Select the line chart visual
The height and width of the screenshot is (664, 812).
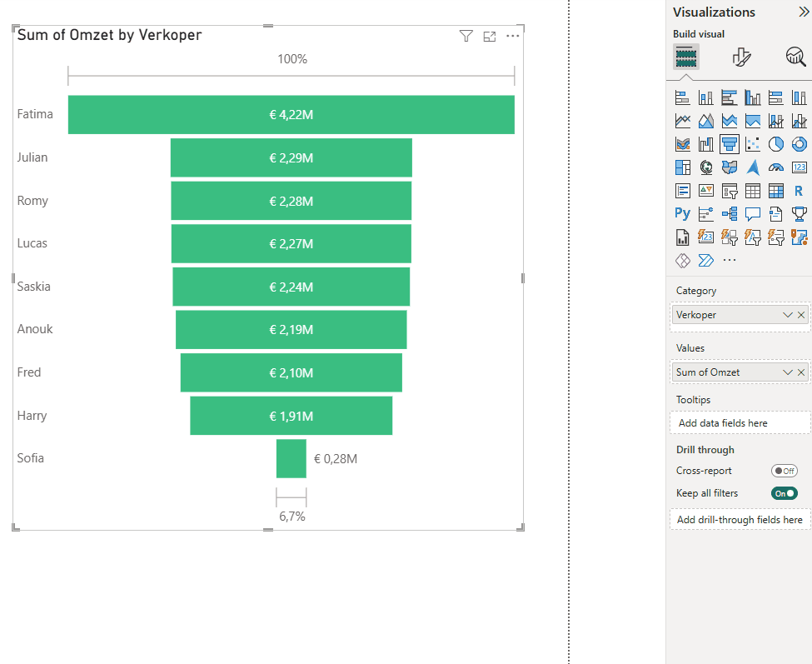[x=682, y=120]
